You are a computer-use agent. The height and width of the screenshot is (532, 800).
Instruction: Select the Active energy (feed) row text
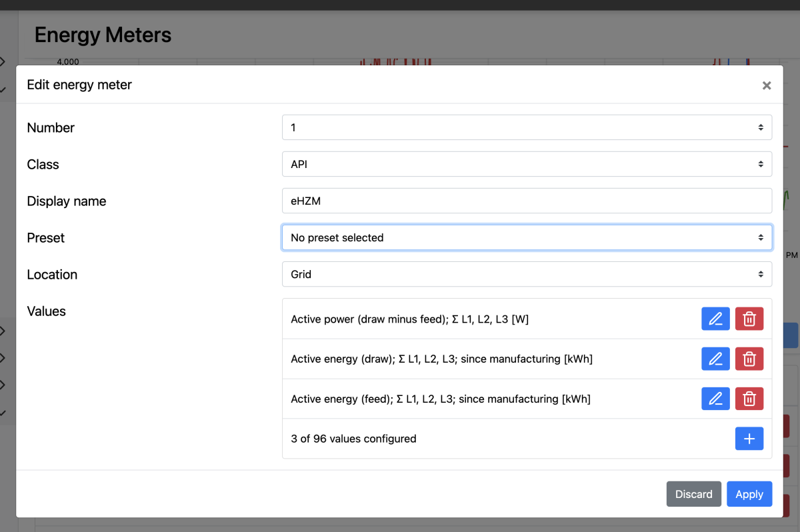click(440, 399)
